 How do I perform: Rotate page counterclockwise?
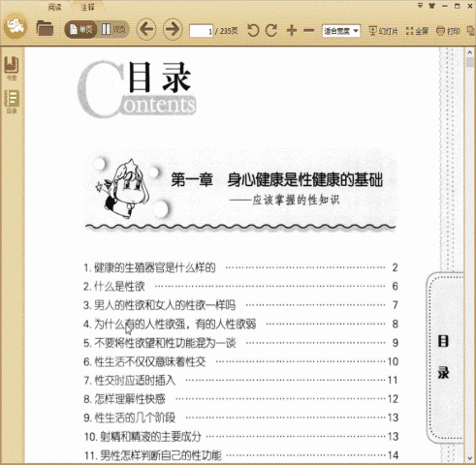tap(253, 31)
